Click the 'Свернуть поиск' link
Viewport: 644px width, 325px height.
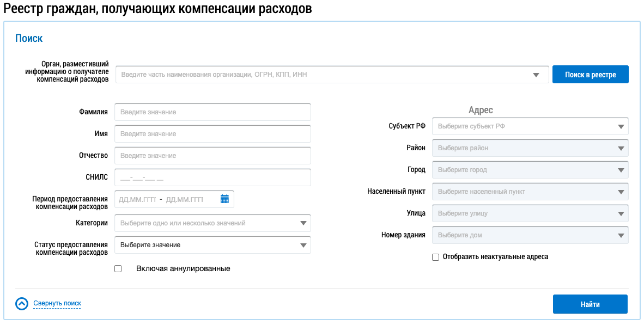57,303
